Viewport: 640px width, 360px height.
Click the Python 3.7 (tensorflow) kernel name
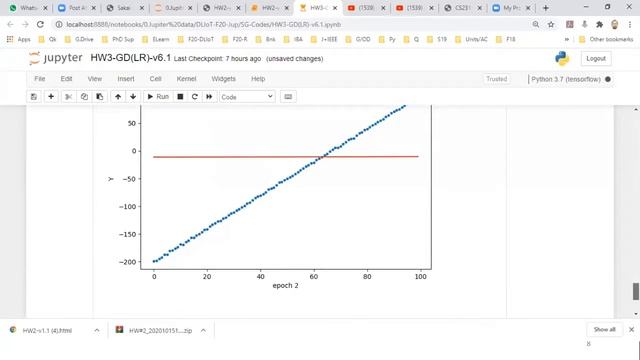[x=566, y=79]
